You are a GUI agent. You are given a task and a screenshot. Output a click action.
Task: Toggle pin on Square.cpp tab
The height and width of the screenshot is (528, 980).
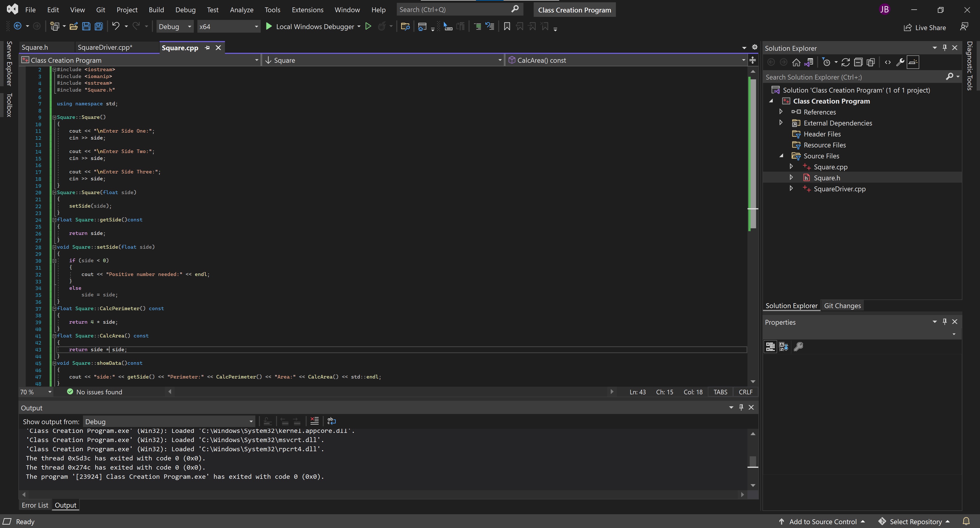(207, 47)
